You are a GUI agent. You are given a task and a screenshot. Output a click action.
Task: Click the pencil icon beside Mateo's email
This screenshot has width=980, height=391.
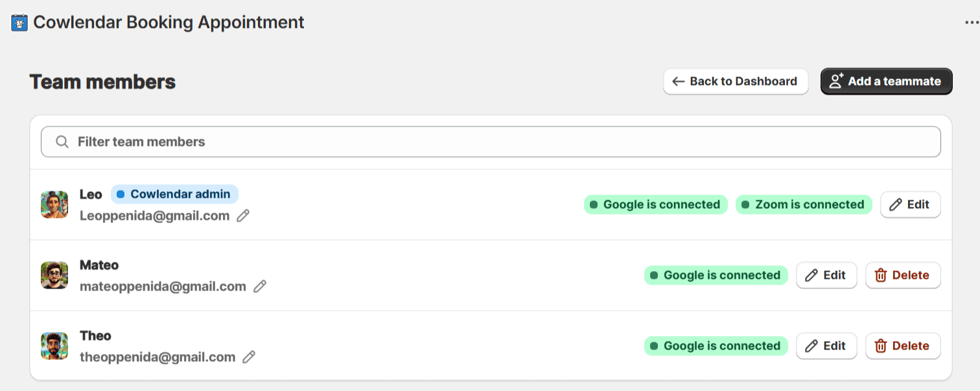pyautogui.click(x=260, y=287)
